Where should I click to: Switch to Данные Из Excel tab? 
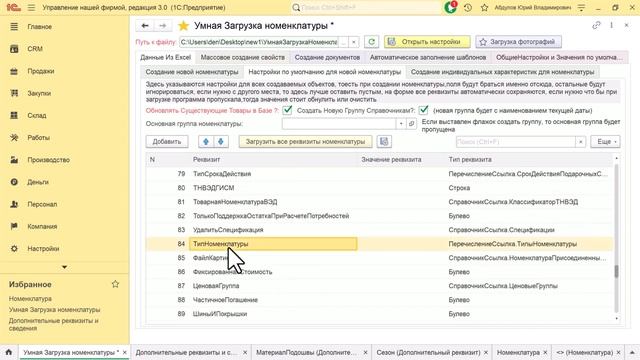[165, 58]
